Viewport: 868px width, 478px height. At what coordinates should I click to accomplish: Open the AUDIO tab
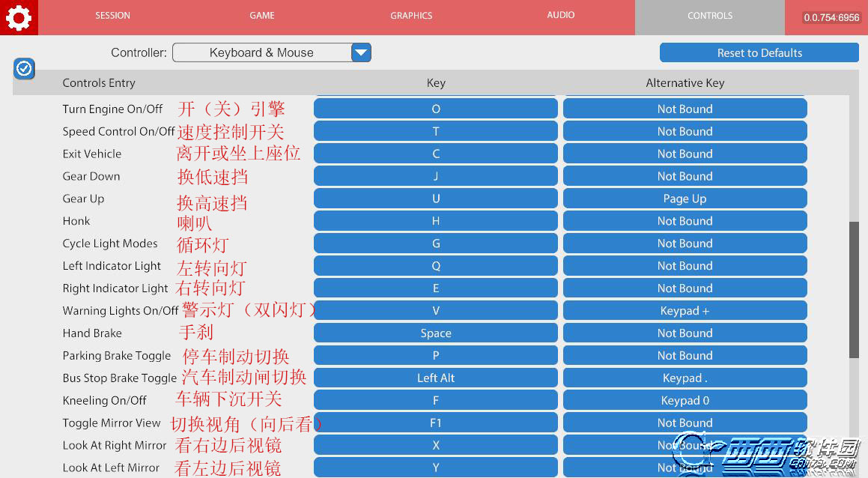561,16
